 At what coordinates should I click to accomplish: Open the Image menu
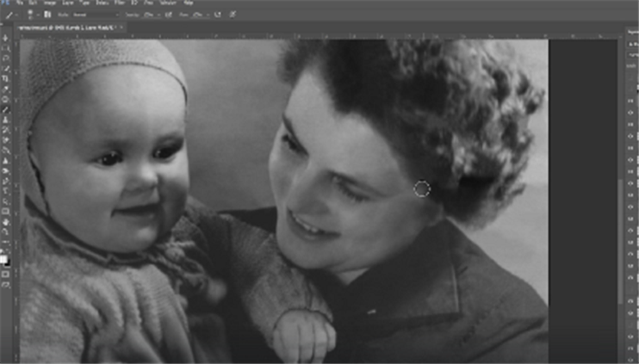tap(49, 3)
